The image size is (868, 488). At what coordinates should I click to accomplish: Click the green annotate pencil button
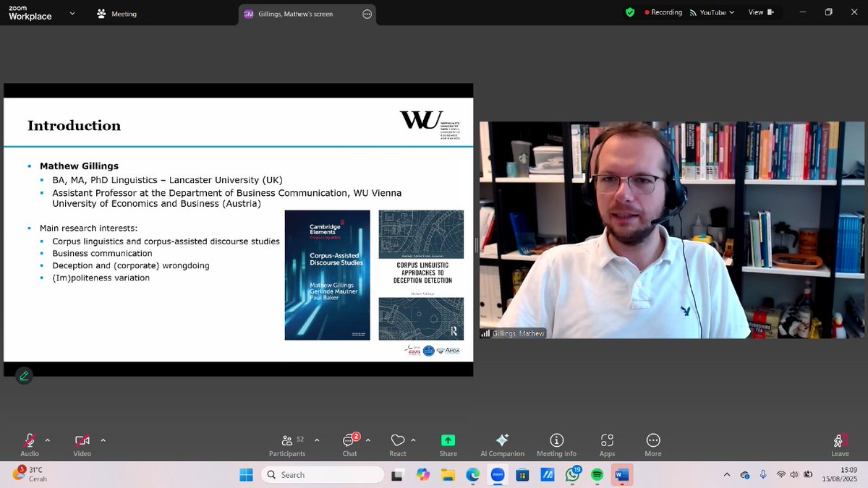click(24, 375)
